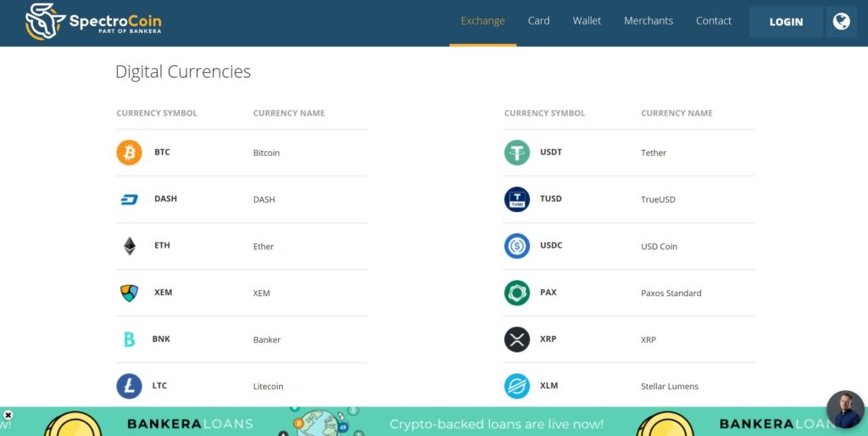Viewport: 868px width, 436px height.
Task: Click the LOGIN button
Action: tap(786, 21)
